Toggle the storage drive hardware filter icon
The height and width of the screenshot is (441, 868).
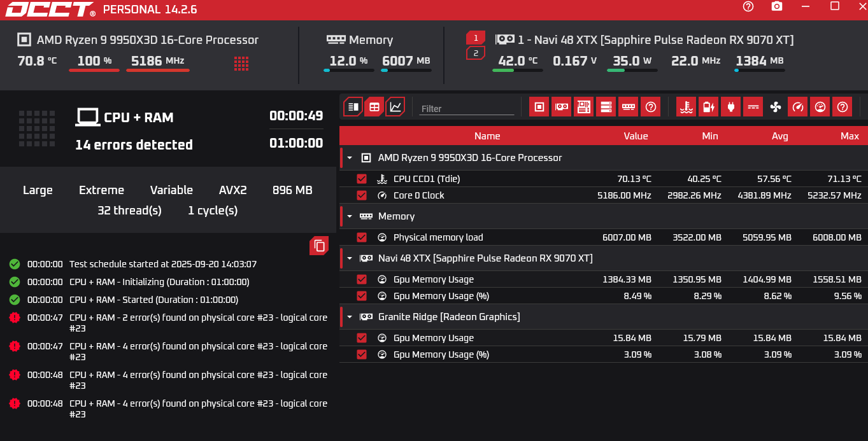click(606, 107)
